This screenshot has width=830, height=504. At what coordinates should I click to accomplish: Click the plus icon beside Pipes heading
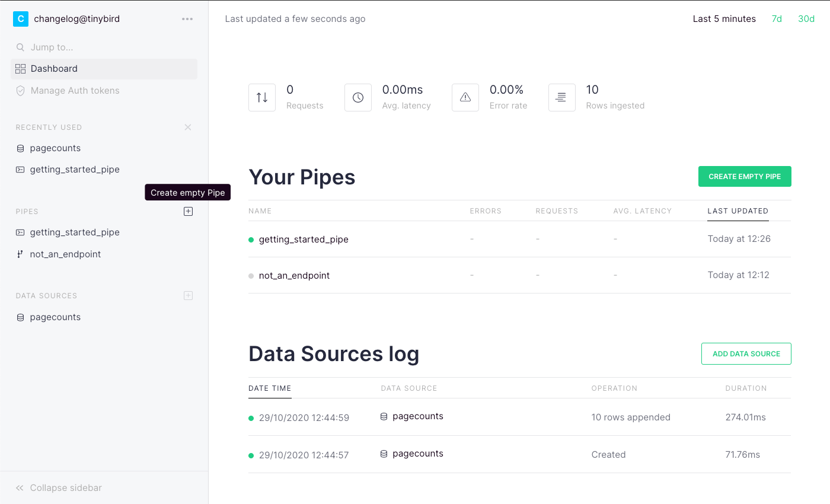click(x=188, y=212)
